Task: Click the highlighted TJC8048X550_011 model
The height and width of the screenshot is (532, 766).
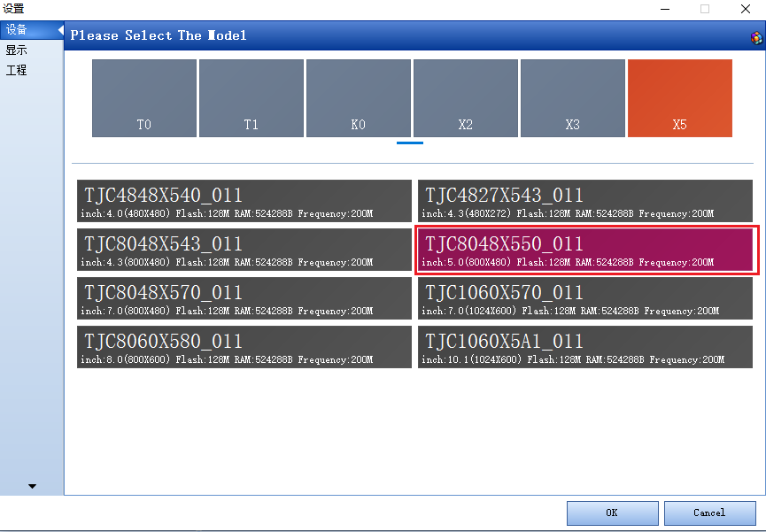Action: tap(585, 251)
